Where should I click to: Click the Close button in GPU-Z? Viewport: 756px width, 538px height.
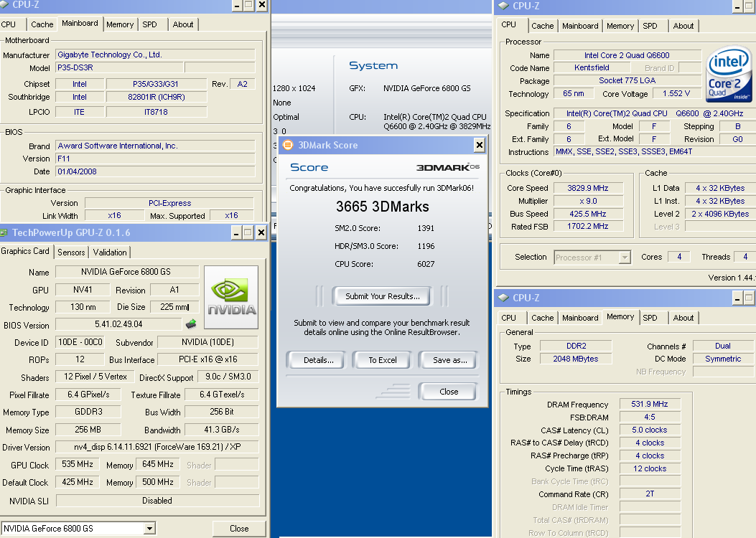(x=239, y=529)
